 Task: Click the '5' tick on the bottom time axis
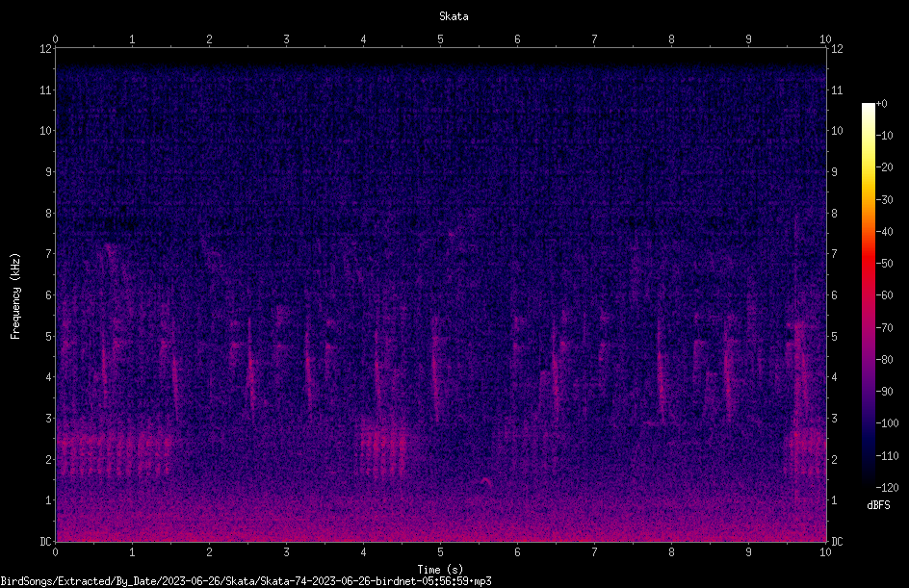pyautogui.click(x=441, y=552)
